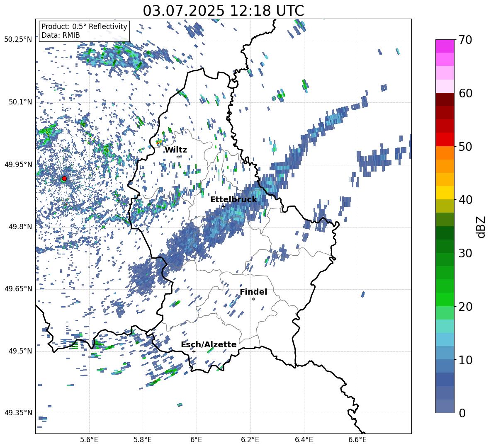Image resolution: width=491 pixels, height=448 pixels.
Task: Click the Product: 0.5° Reflectivity text
Action: tap(84, 26)
